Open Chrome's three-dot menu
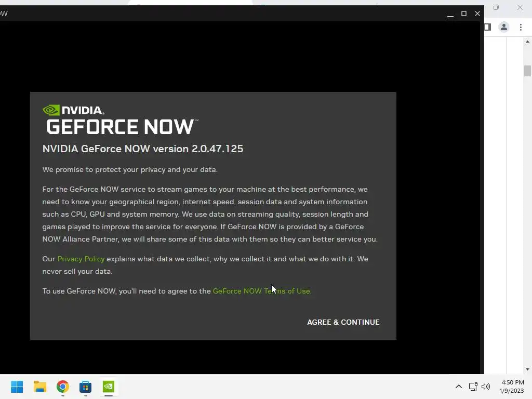Viewport: 532px width, 399px height. (x=521, y=27)
